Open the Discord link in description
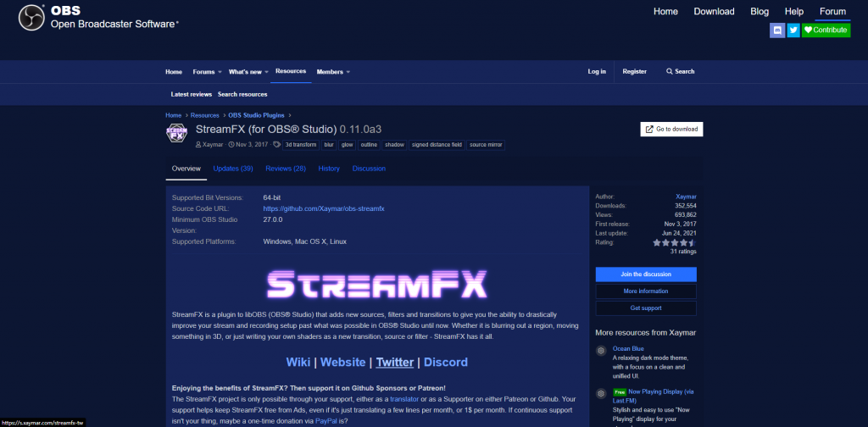 pyautogui.click(x=446, y=363)
